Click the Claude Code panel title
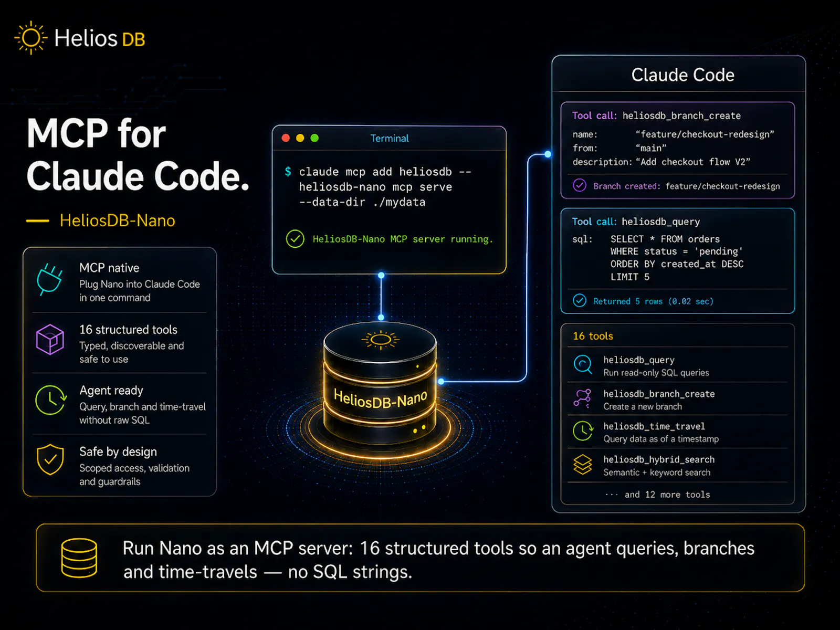Image resolution: width=840 pixels, height=630 pixels. pyautogui.click(x=682, y=75)
